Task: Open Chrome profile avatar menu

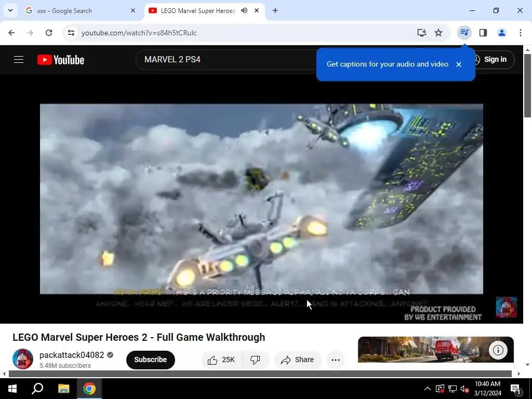Action: 501,33
